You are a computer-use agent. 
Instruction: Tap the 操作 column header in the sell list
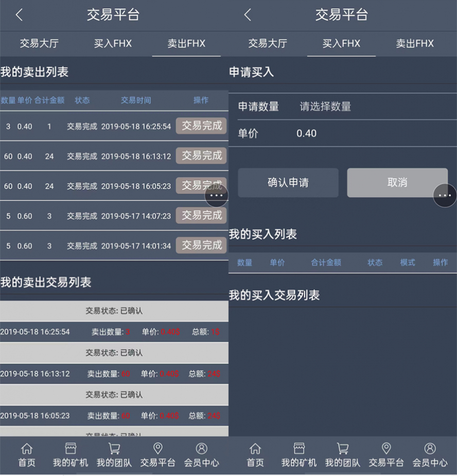(201, 100)
